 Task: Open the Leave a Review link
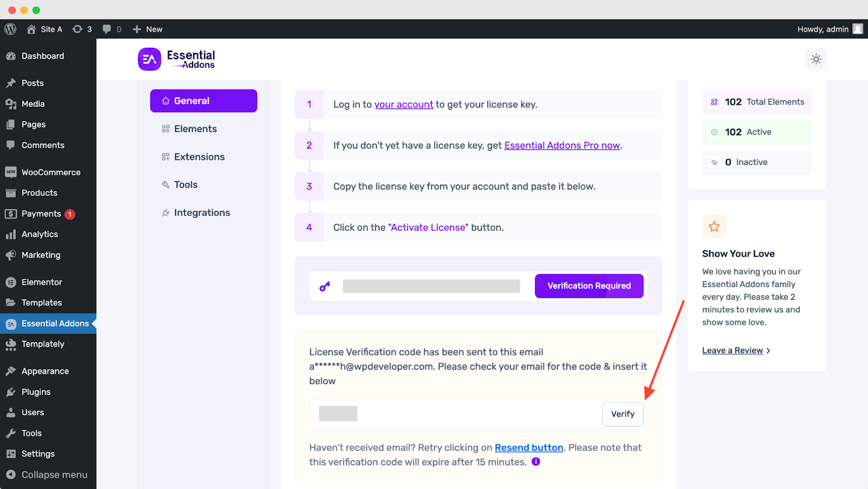736,351
